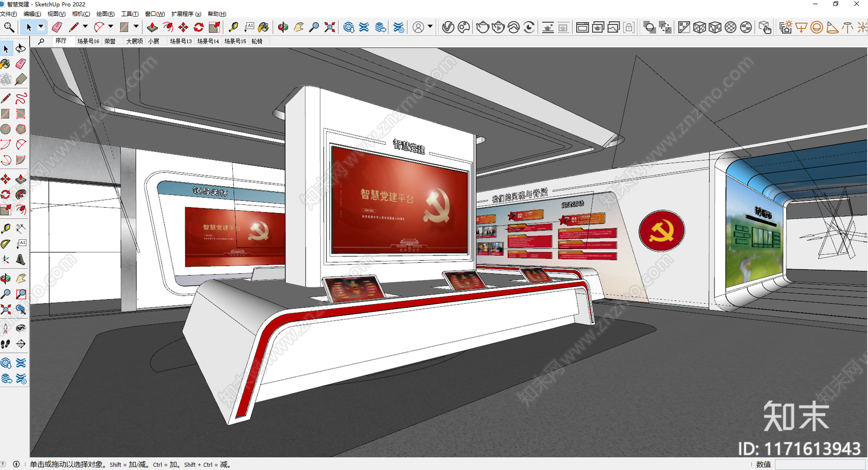Open the 文件(F) menu
This screenshot has width=868, height=470.
(8, 14)
